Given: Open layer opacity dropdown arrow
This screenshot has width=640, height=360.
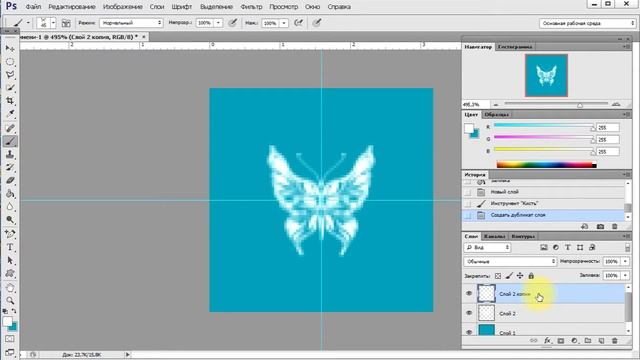Looking at the screenshot, I should (625, 261).
